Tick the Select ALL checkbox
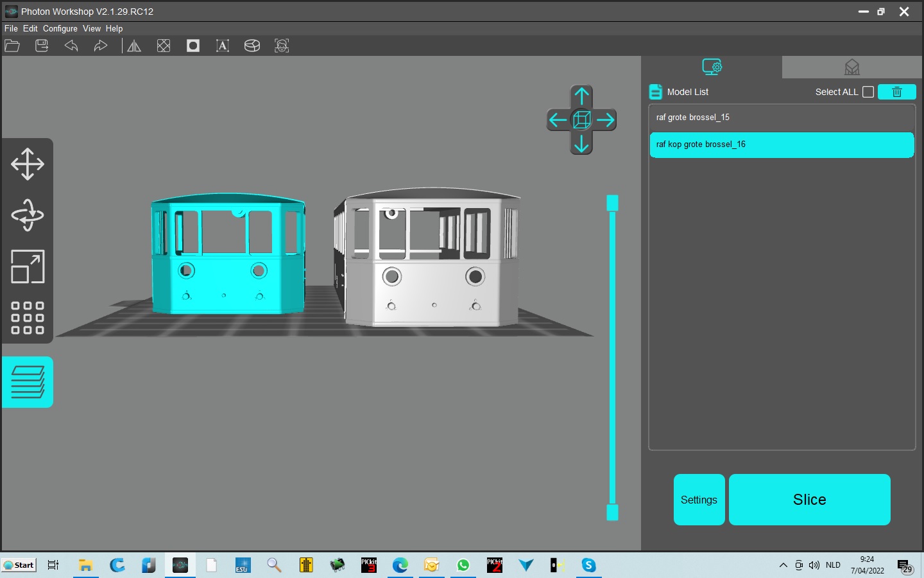This screenshot has width=924, height=578. tap(868, 92)
